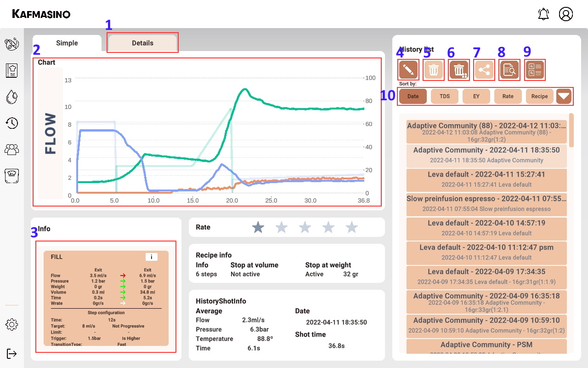Viewport: 588px width, 368px height.
Task: Click the pencil edit history button
Action: tap(408, 70)
